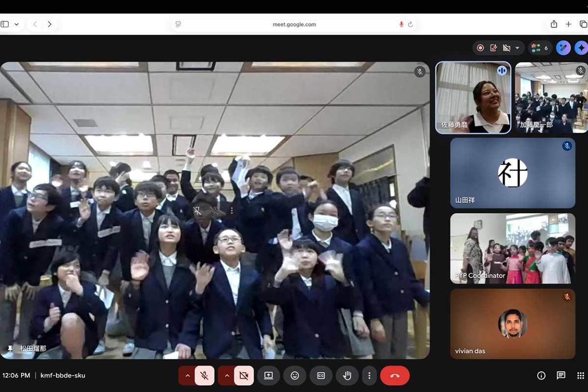Click the muted mic icon on 山田祥 tile
This screenshot has width=588, height=392.
(x=567, y=146)
